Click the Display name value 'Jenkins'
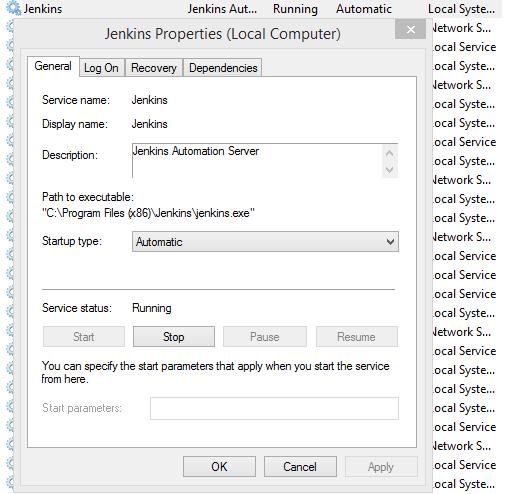Viewport: 506px width, 494px height. coord(150,124)
